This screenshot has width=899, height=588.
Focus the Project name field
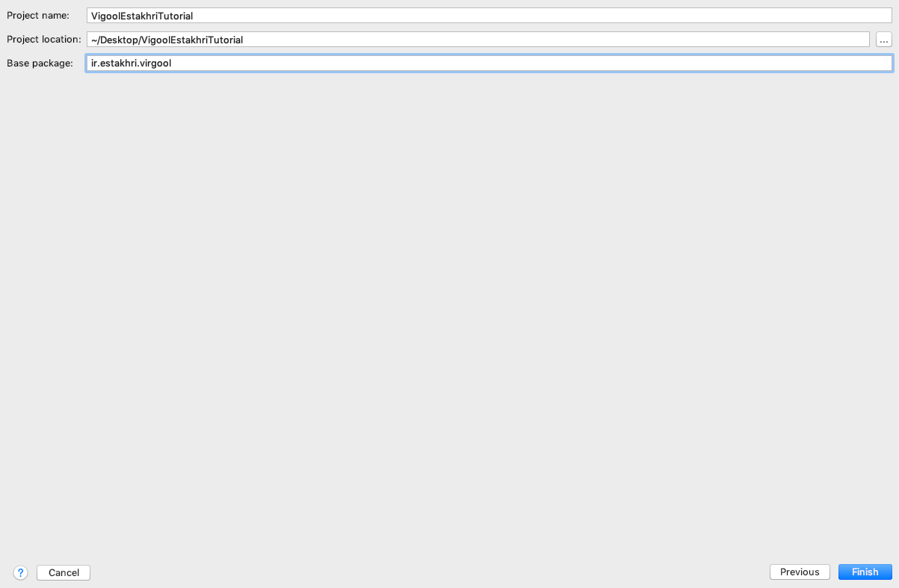click(x=489, y=16)
